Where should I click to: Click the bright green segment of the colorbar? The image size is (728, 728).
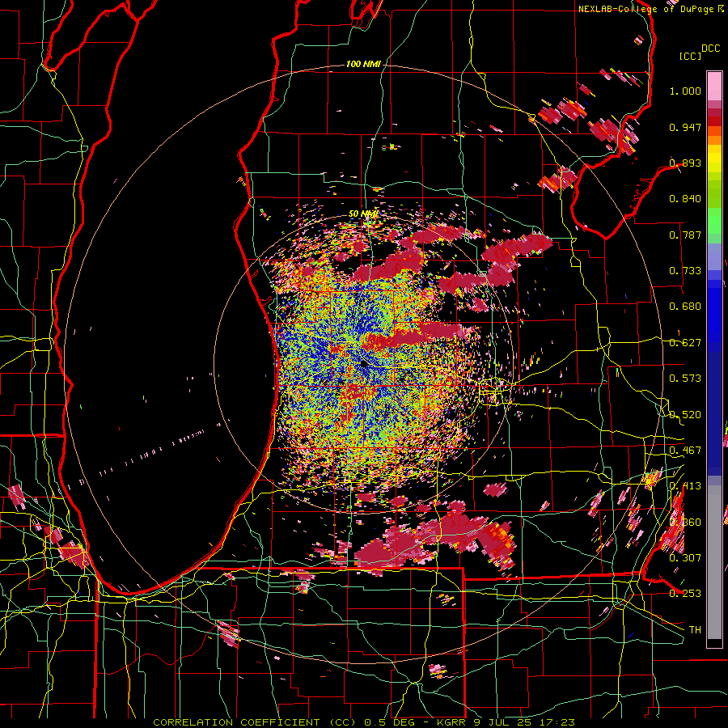(714, 221)
